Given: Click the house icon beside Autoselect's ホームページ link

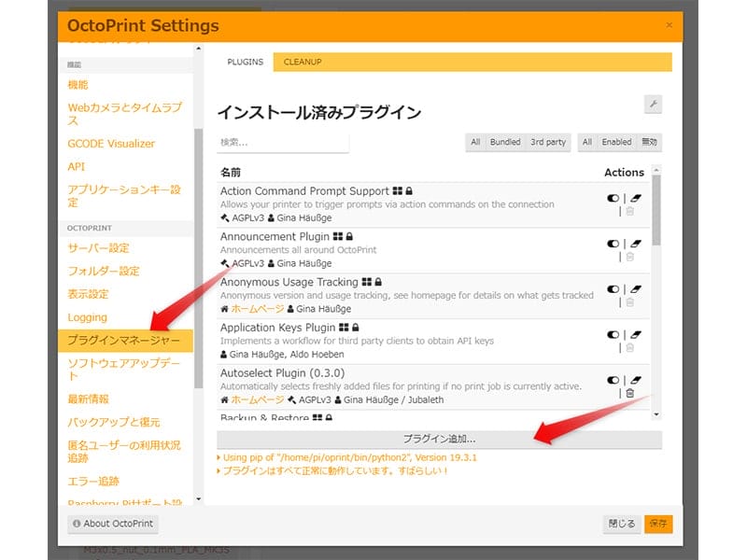Looking at the screenshot, I should tap(224, 399).
